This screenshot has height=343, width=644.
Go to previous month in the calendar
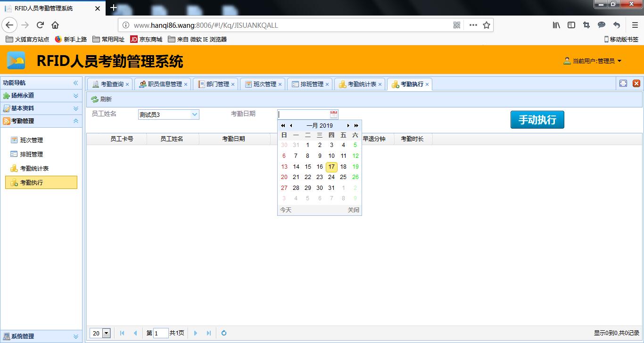coord(291,125)
